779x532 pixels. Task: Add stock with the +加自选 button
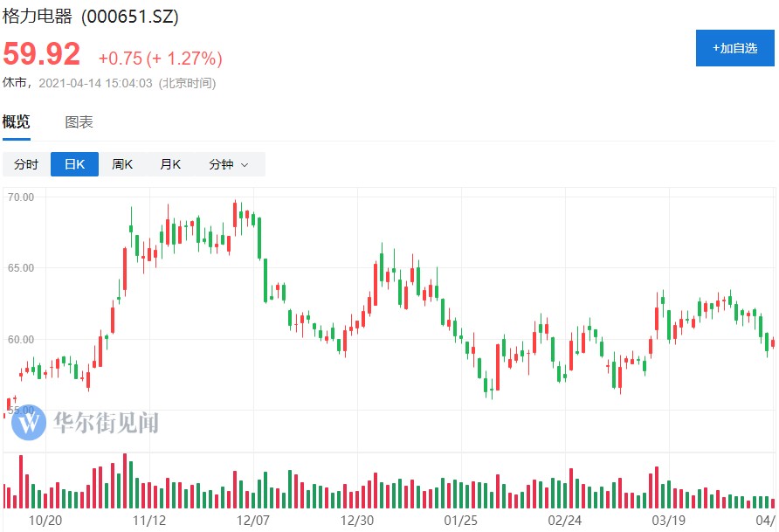click(x=734, y=48)
